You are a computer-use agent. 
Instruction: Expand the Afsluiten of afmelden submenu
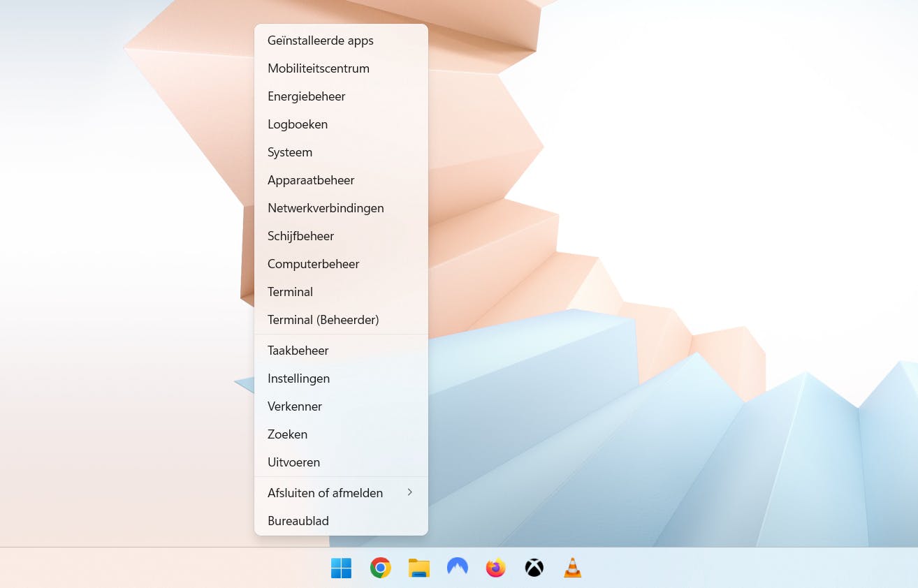tap(325, 492)
